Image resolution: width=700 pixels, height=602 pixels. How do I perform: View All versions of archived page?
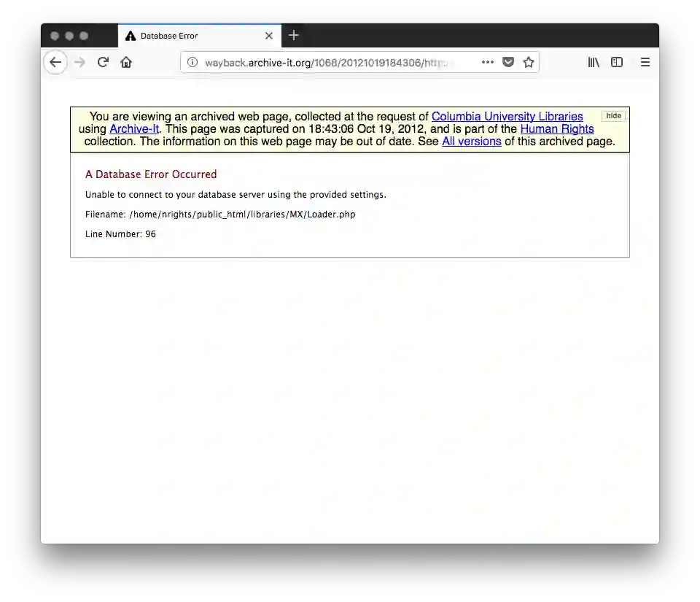tap(472, 142)
